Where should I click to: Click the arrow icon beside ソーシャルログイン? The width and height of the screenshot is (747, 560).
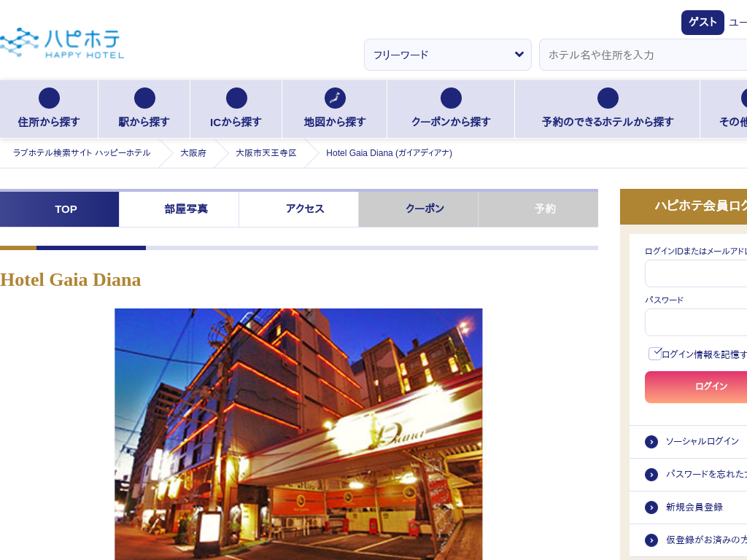click(x=651, y=442)
